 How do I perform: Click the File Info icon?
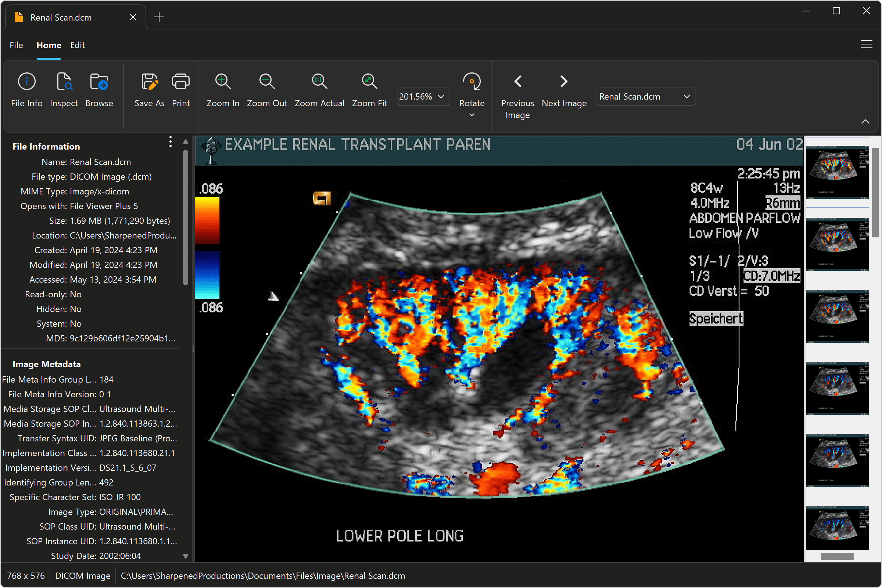click(26, 81)
